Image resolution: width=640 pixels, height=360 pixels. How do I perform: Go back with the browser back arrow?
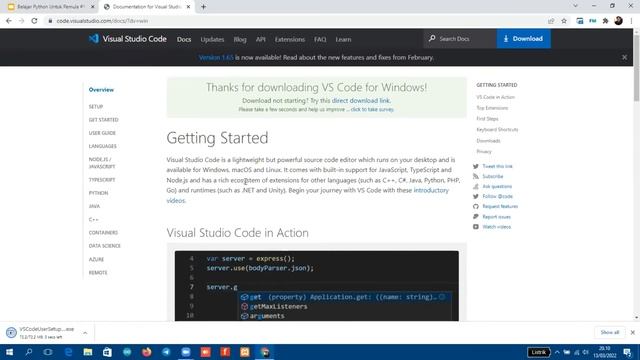[9, 21]
